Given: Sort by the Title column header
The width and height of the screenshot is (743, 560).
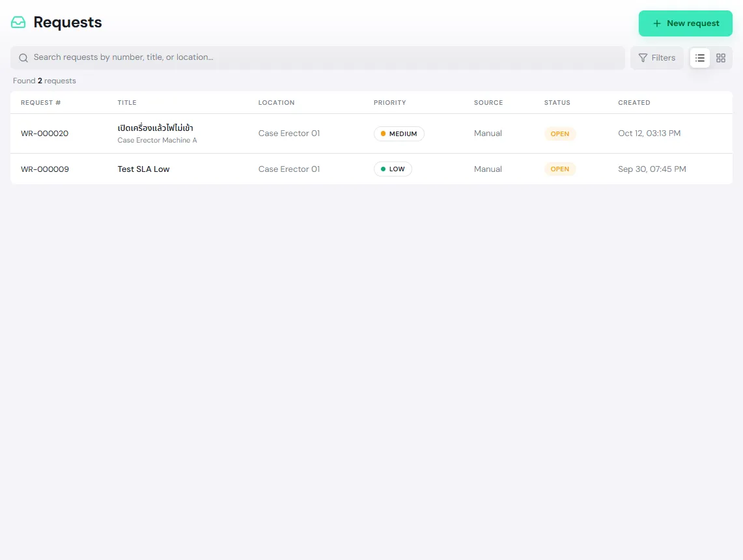Looking at the screenshot, I should point(127,102).
